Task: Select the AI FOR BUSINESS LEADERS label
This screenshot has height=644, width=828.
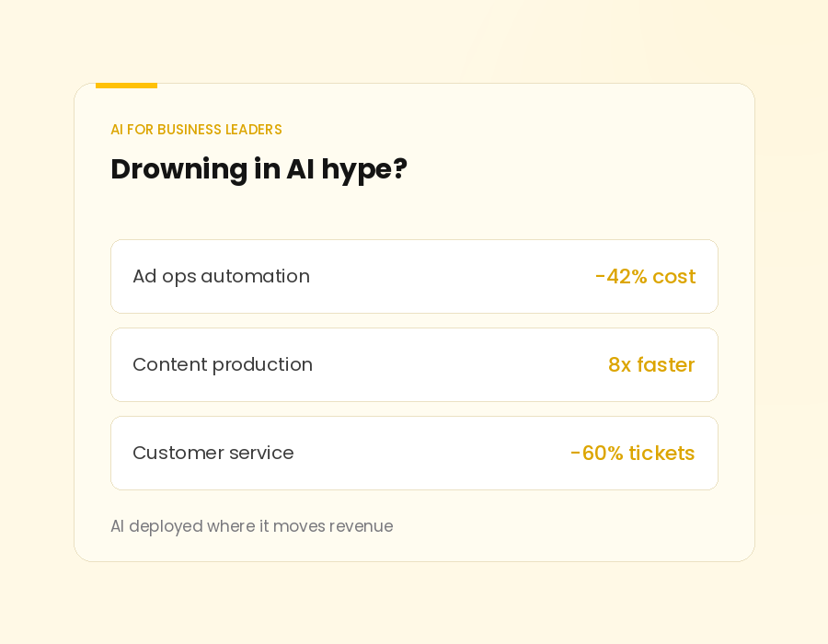Action: [197, 130]
